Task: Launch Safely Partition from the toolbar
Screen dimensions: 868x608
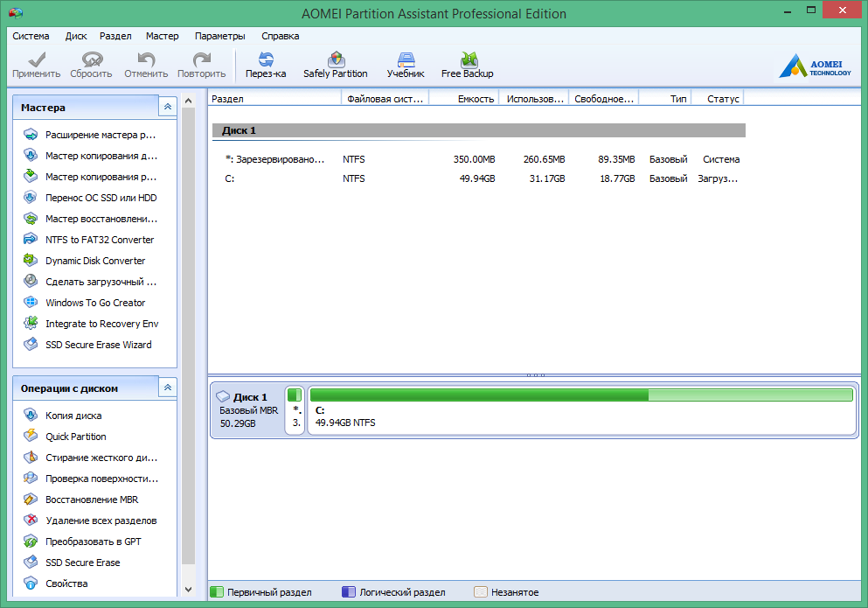Action: [336, 63]
